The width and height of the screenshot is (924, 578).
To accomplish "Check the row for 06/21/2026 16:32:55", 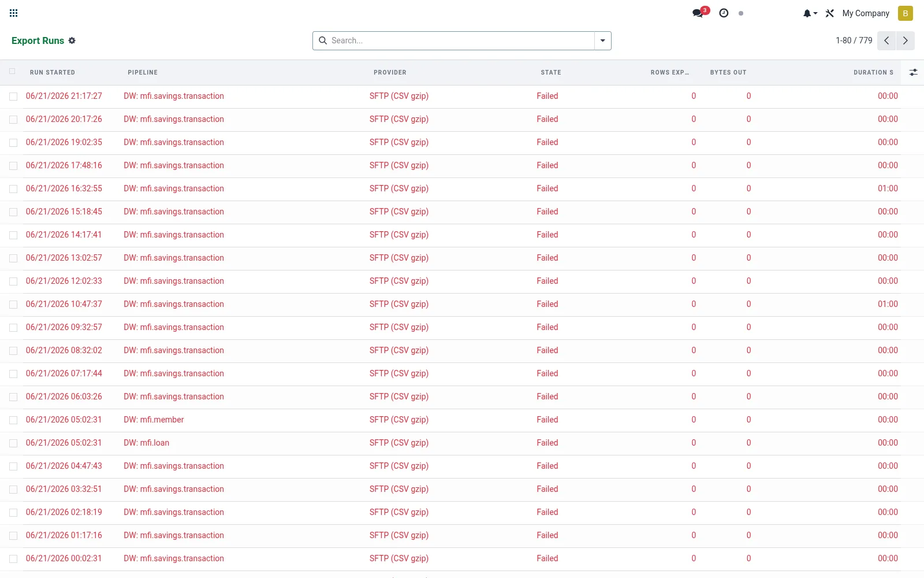I will coord(13,189).
